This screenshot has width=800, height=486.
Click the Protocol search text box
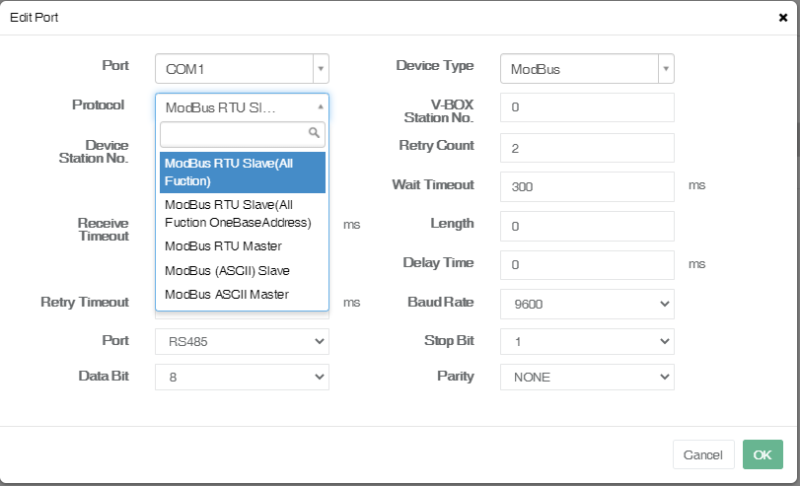[x=235, y=133]
